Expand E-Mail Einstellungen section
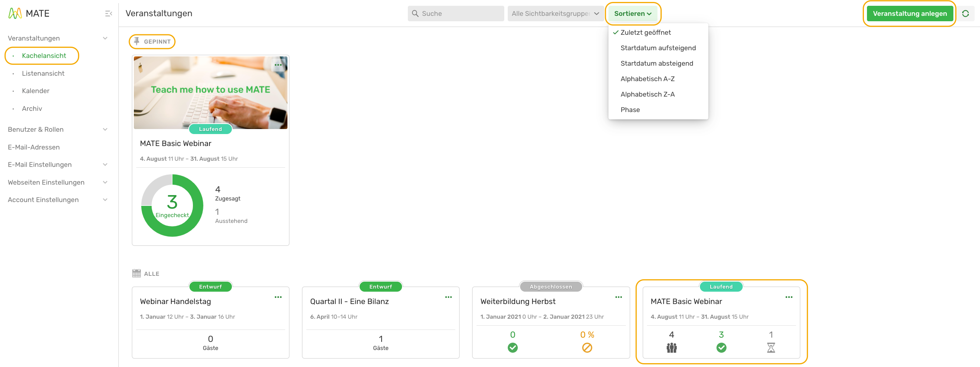980x367 pixels. 105,165
